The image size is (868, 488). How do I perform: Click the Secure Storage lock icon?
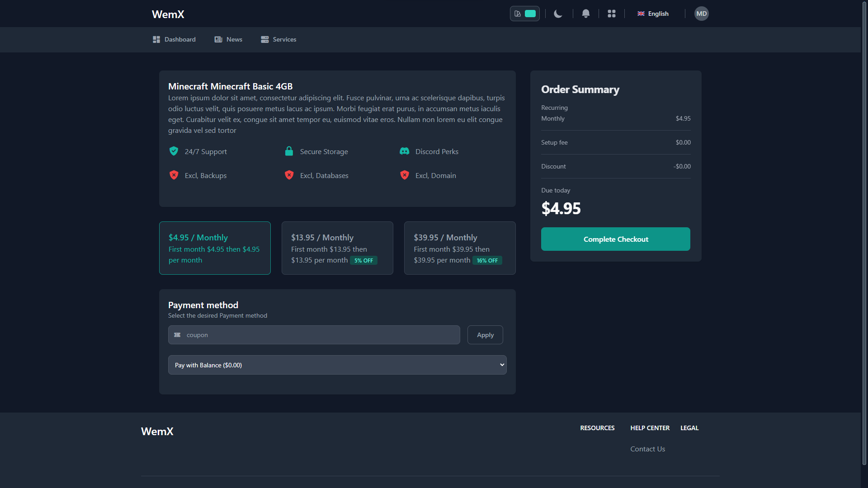(x=289, y=151)
